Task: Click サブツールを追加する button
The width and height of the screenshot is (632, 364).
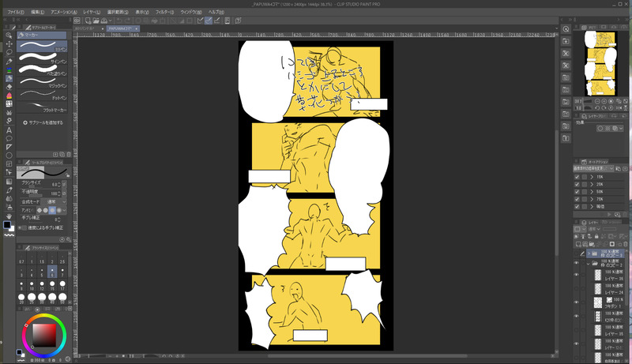Action: (43, 123)
